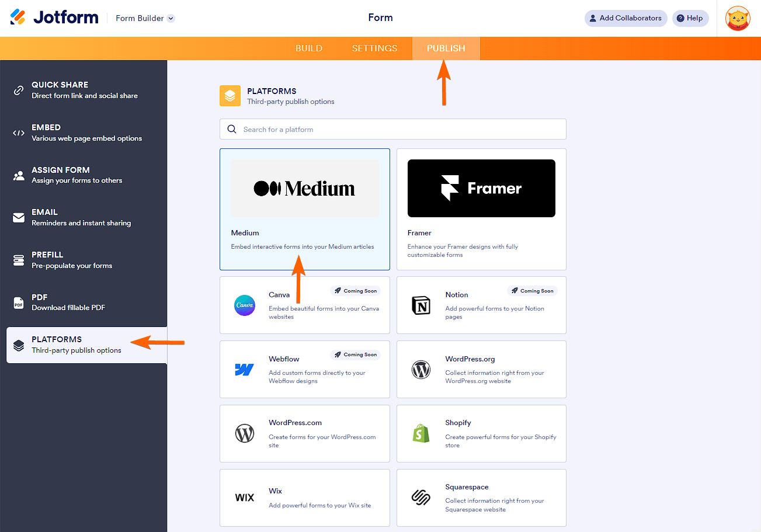Select the PUBLISH tab
The width and height of the screenshot is (761, 532).
(x=446, y=48)
